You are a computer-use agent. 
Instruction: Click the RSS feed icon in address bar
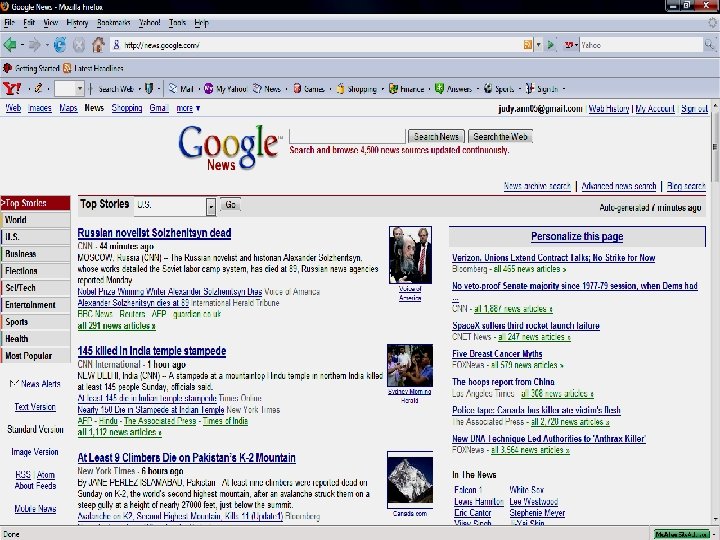(x=528, y=45)
